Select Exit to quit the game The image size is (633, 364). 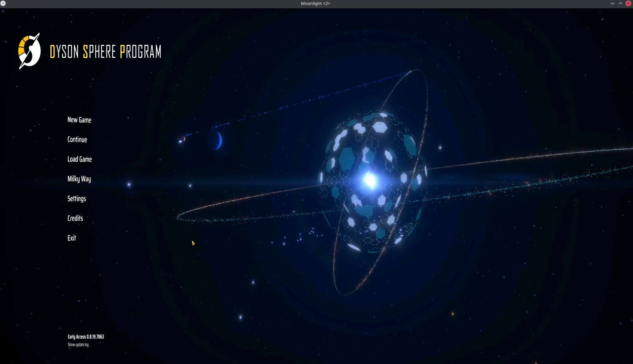click(72, 238)
